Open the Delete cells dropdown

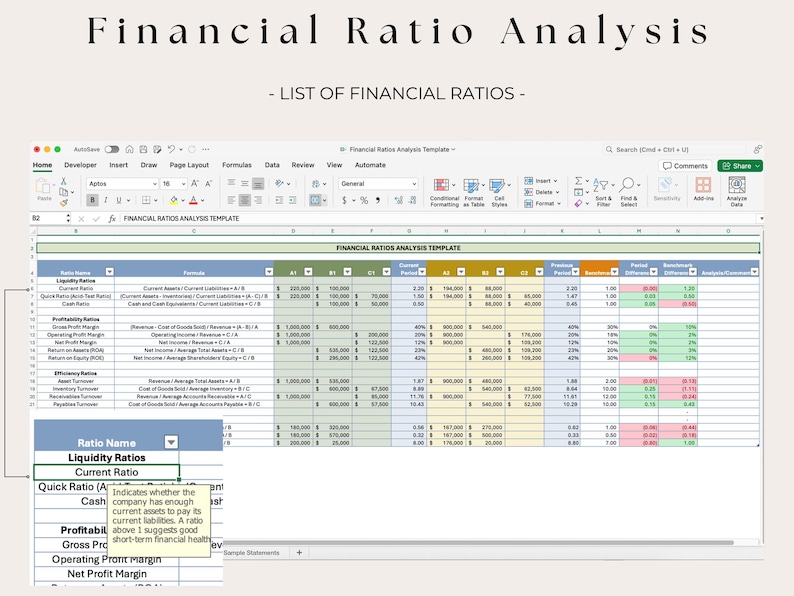542,192
